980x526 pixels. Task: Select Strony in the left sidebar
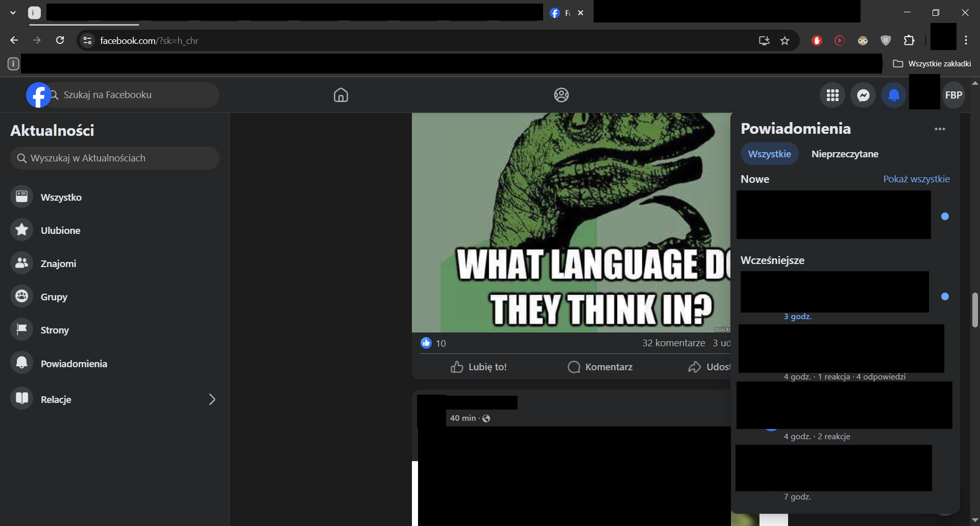(x=55, y=330)
